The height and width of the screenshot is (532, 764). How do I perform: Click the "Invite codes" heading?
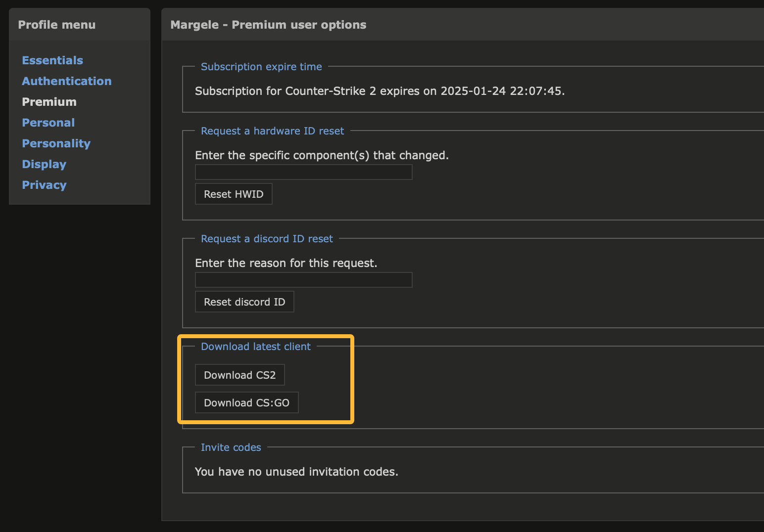[231, 447]
